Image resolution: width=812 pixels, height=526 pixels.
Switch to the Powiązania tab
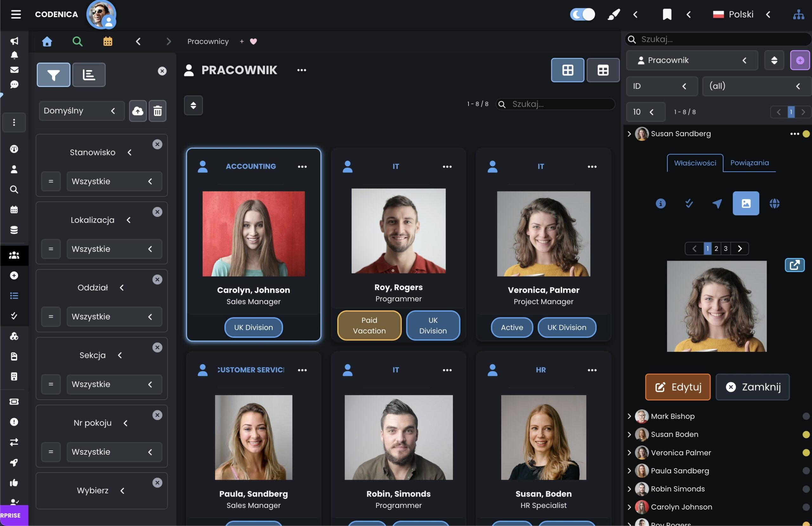click(749, 163)
